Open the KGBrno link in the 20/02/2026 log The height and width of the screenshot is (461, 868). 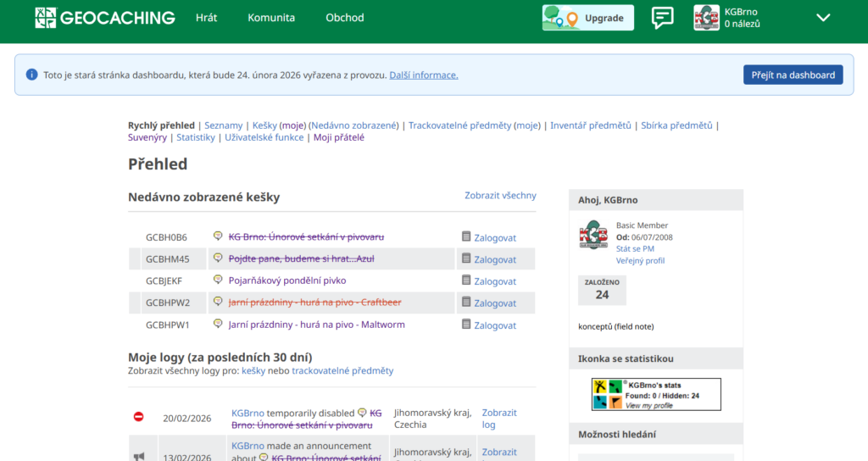(248, 414)
